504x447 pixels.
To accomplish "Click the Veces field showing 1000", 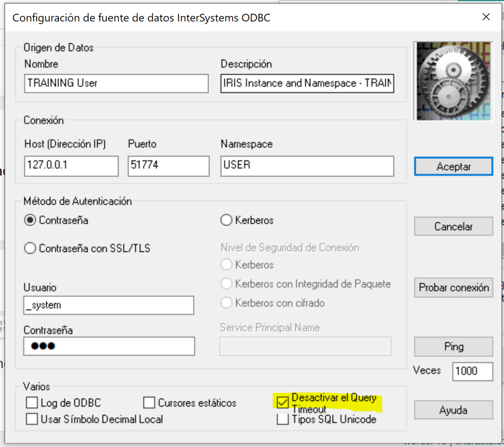I will (472, 371).
